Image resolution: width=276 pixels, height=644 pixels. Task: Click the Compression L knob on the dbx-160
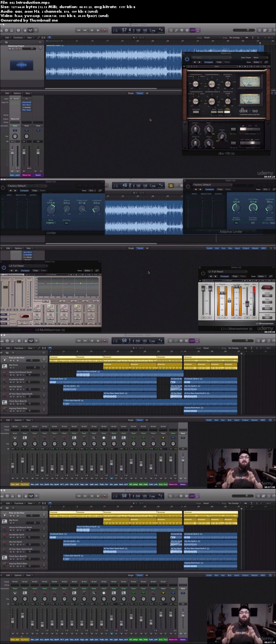(212, 84)
